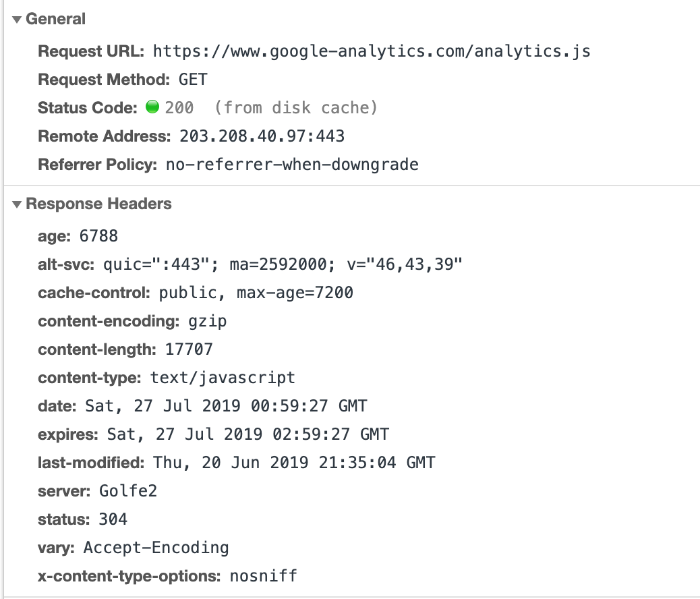Select the last-modified header date value
Image resolution: width=700 pixels, height=599 pixels.
(x=294, y=463)
